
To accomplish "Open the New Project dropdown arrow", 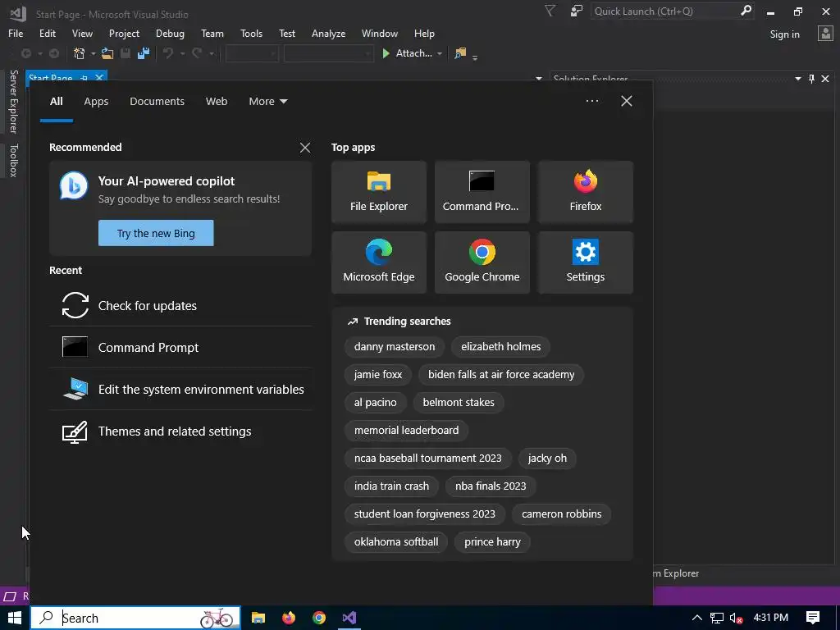I will coord(93,53).
